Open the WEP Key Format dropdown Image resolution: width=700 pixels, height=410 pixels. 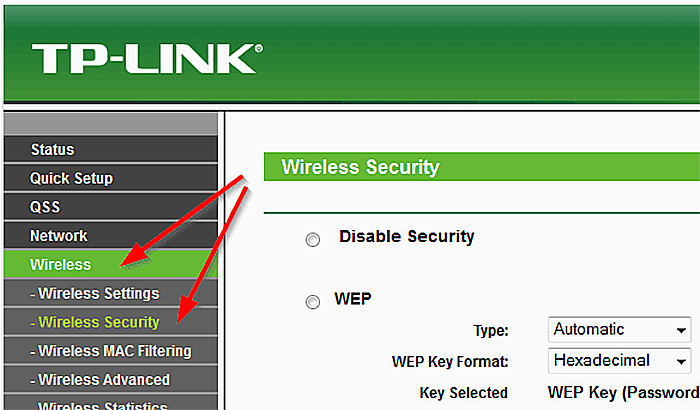[620, 360]
